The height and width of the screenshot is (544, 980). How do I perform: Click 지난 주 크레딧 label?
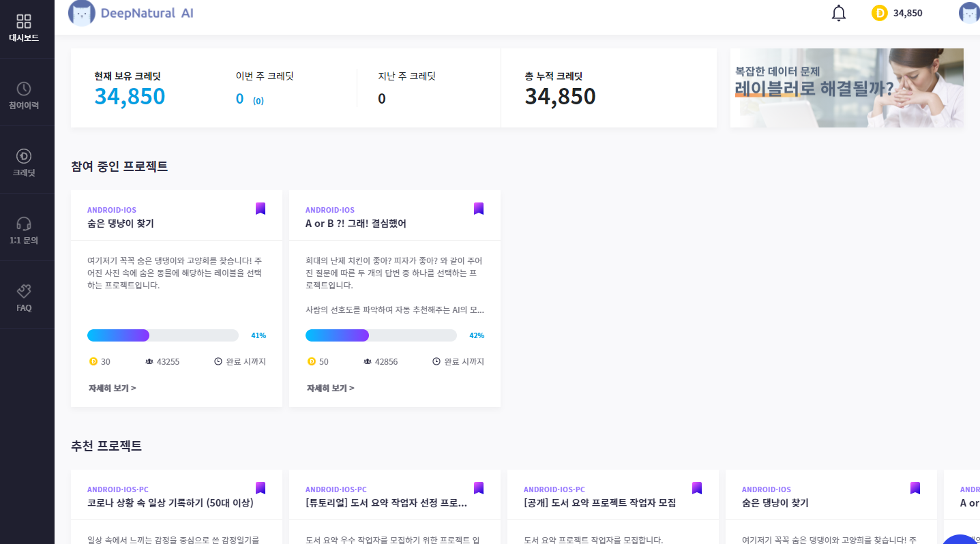tap(406, 76)
